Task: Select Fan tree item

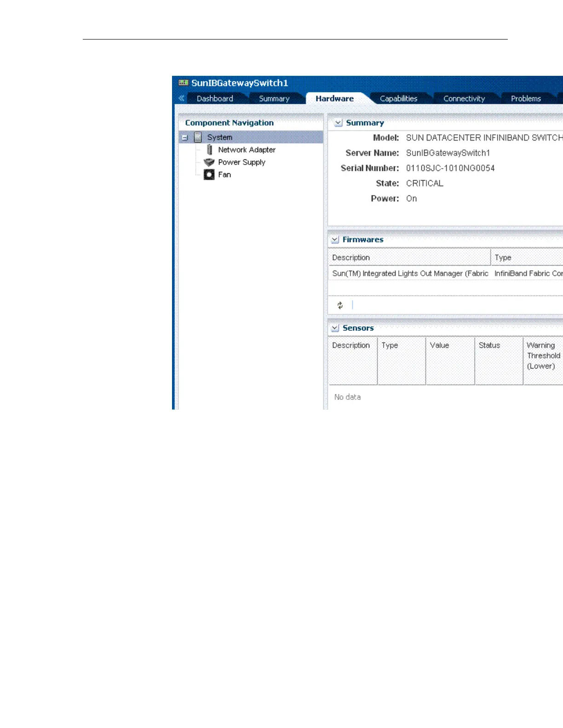Action: (x=224, y=175)
